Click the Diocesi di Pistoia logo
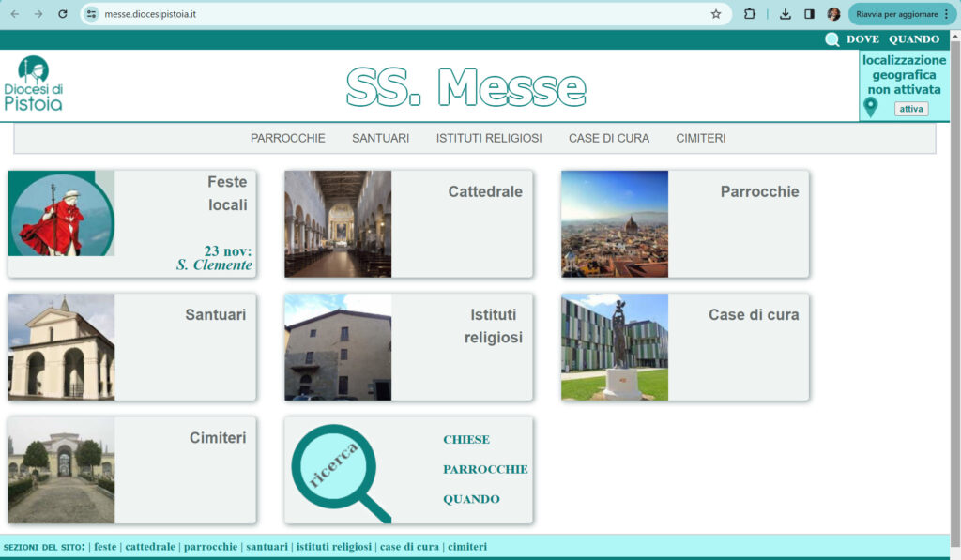 pos(34,84)
